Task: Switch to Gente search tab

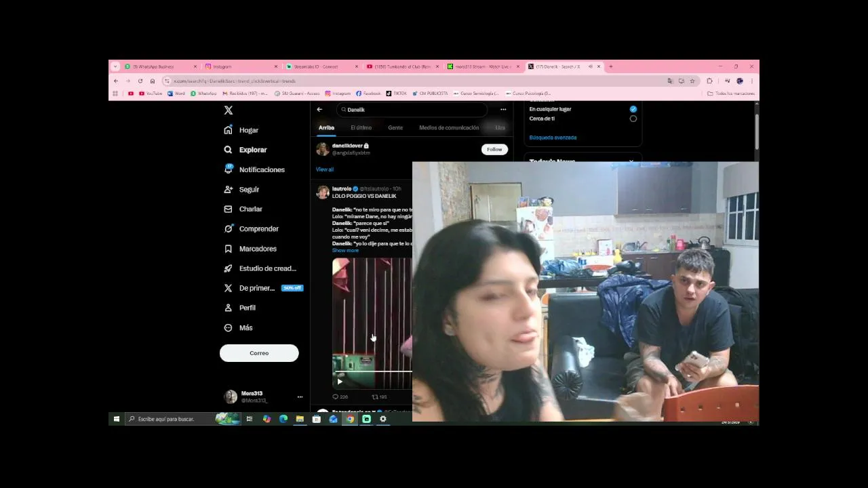Action: click(395, 127)
